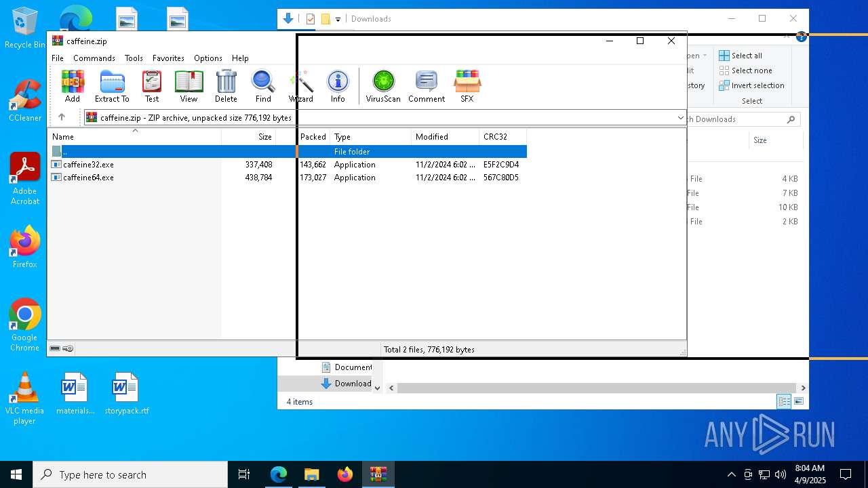This screenshot has height=488, width=868.
Task: Open CCleaner desktop shortcut
Action: (x=25, y=100)
